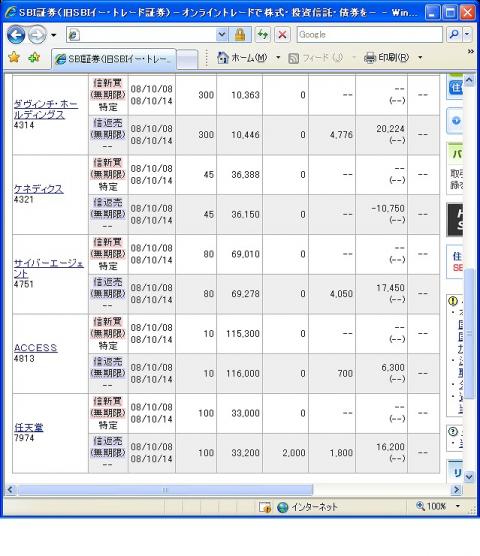
Task: Click the horizontal scroll right arrow
Action: tap(457, 490)
